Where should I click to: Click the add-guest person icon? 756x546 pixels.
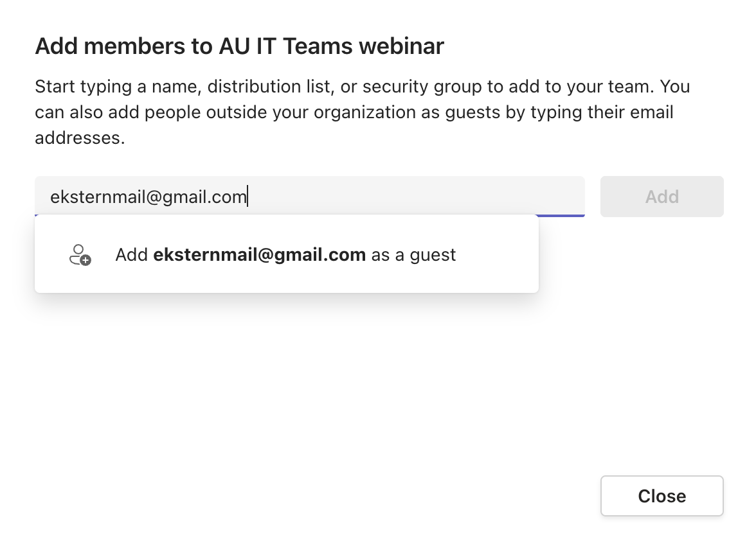click(x=80, y=255)
